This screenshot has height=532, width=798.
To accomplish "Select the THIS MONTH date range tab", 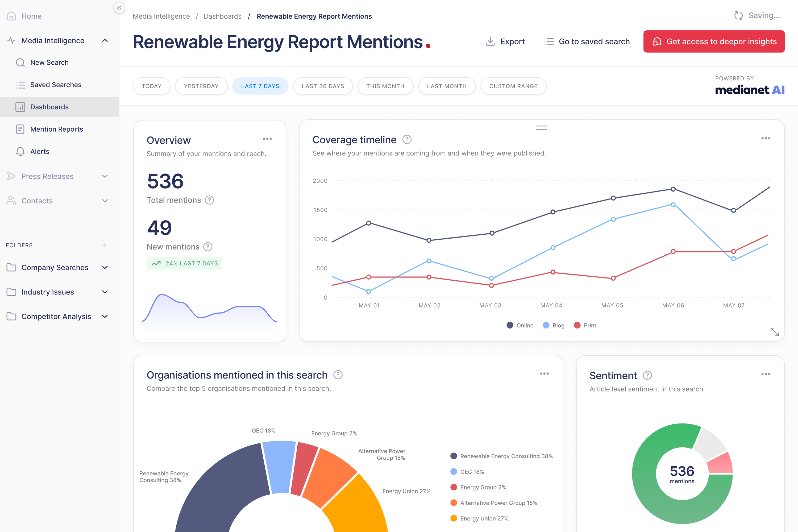I will 385,86.
